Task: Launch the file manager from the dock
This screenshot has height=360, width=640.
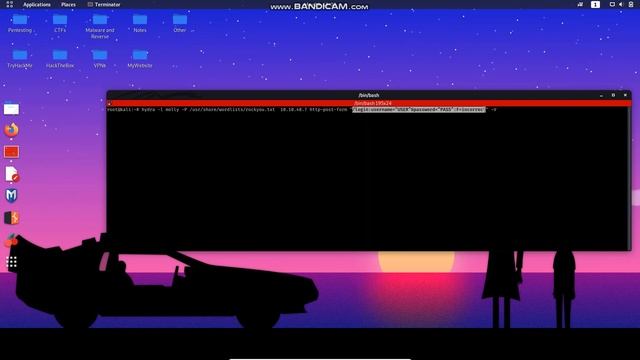Action: tap(11, 109)
